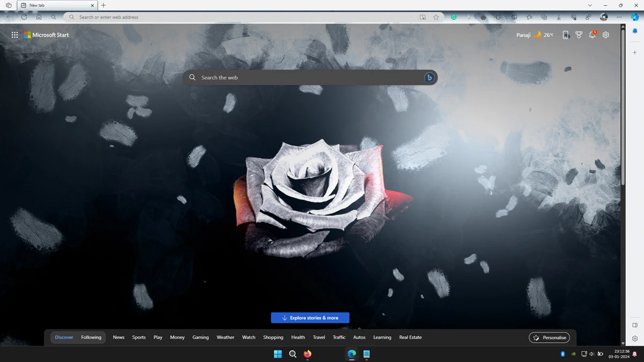Click the Personalise button
The width and height of the screenshot is (644, 362).
pyautogui.click(x=550, y=337)
